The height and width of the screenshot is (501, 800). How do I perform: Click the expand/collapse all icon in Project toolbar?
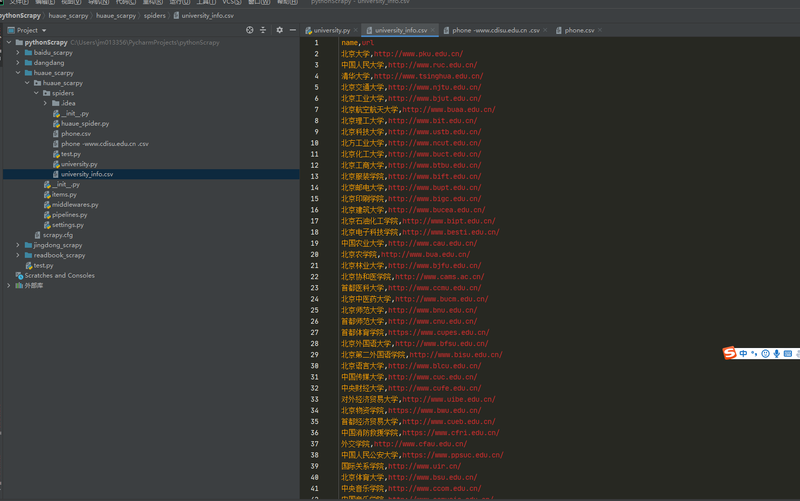pos(263,30)
